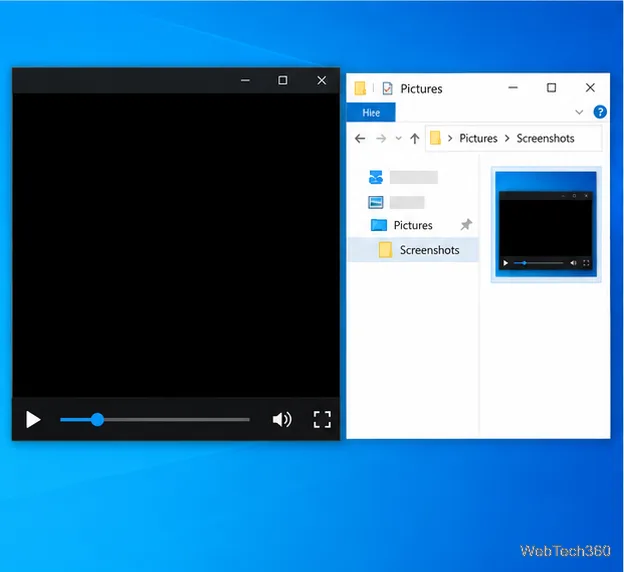
Task: Maximize the Pictures Explorer window
Action: tap(551, 88)
